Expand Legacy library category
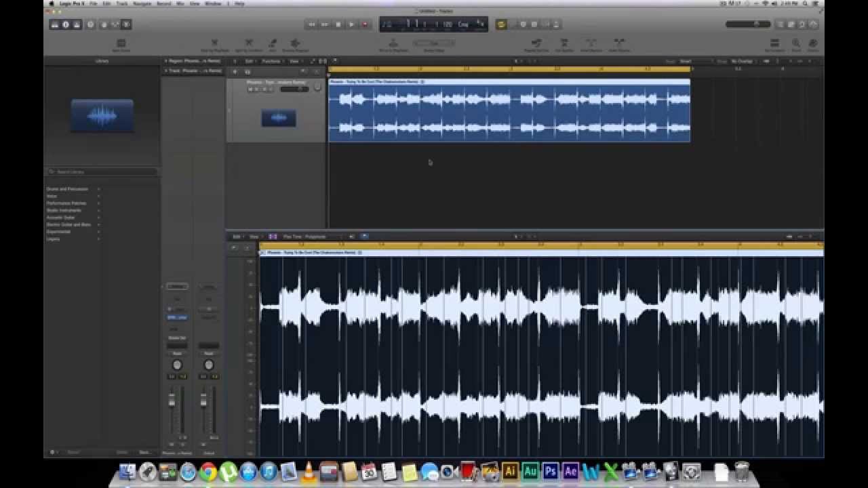The image size is (868, 488). click(73, 239)
